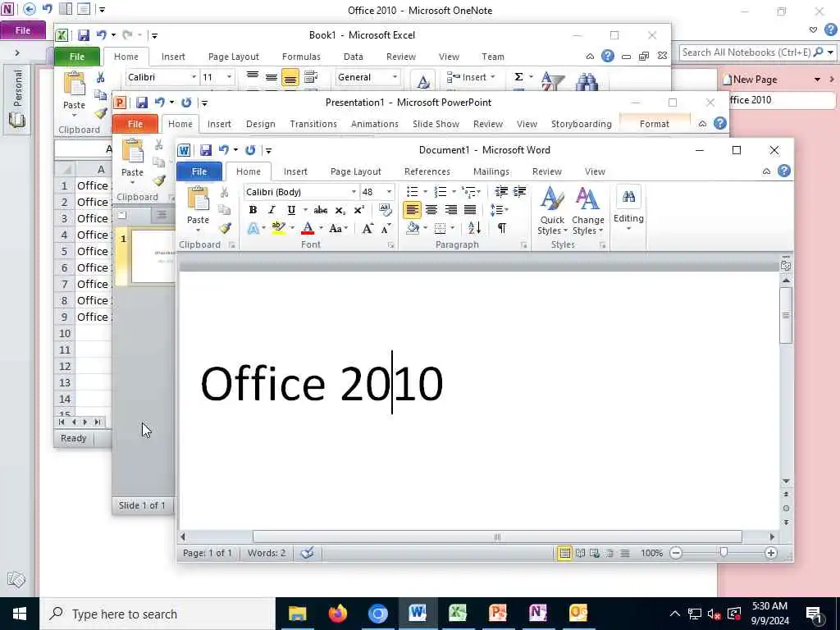Open Word Mailings tab

pyautogui.click(x=491, y=171)
